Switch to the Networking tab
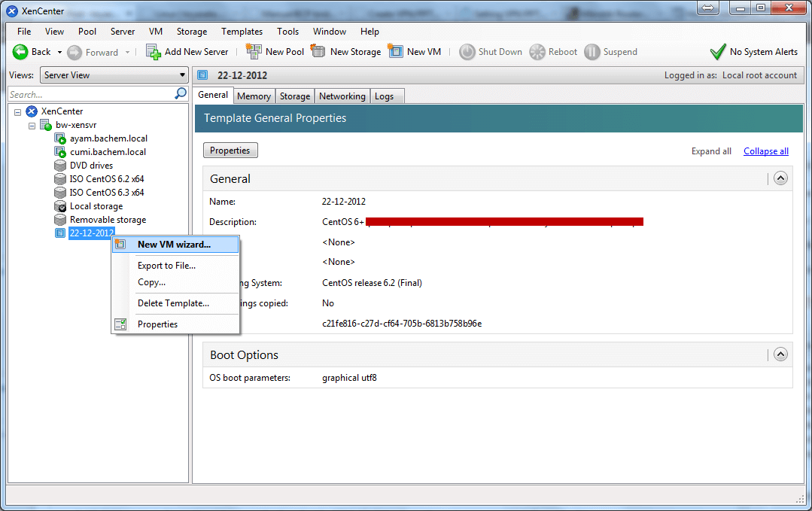Screen dimensions: 812x511 [342, 96]
